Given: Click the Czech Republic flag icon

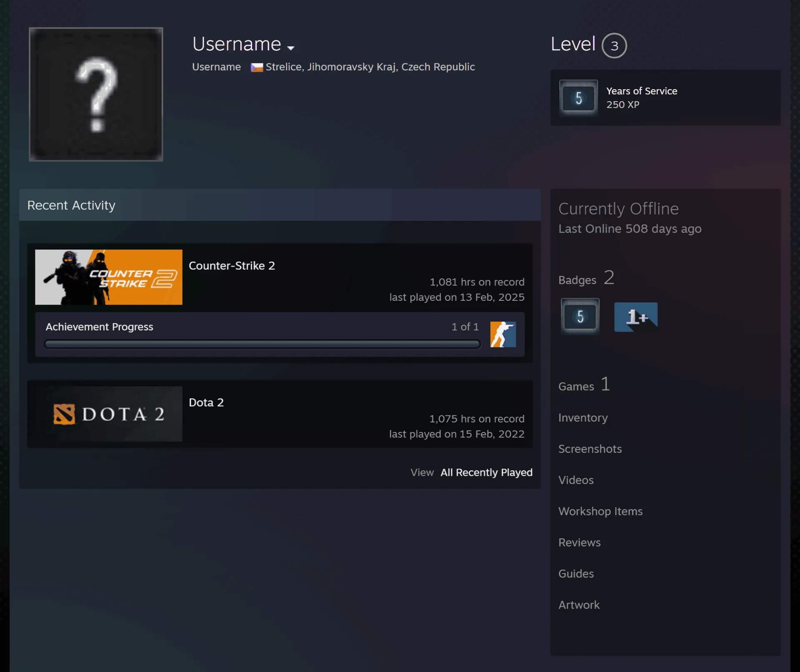Looking at the screenshot, I should coord(257,67).
